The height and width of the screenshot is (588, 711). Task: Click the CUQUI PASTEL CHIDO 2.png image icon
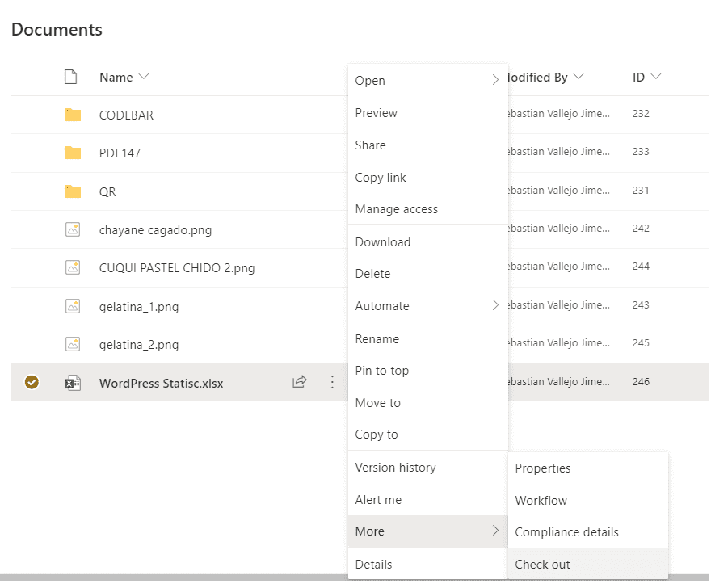tap(73, 267)
